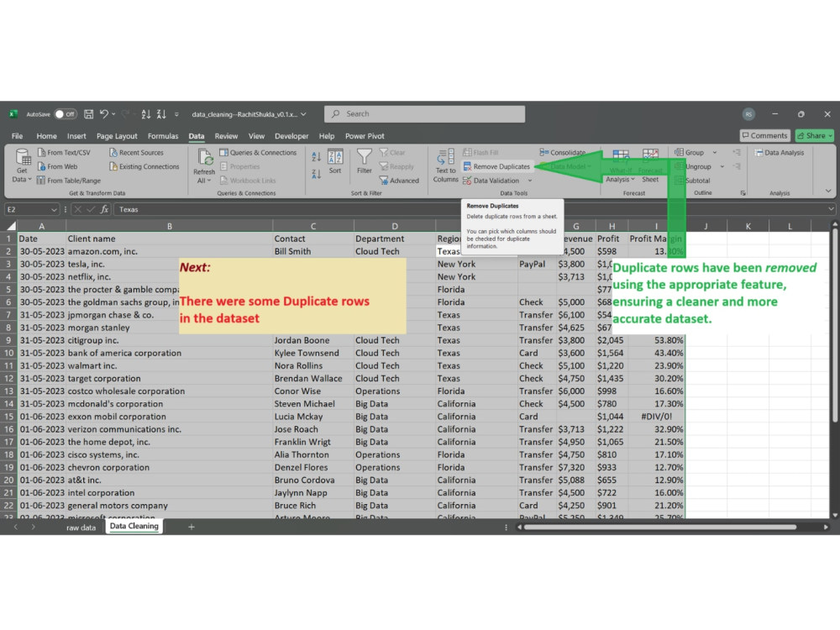Open Existing Connections

(x=144, y=166)
